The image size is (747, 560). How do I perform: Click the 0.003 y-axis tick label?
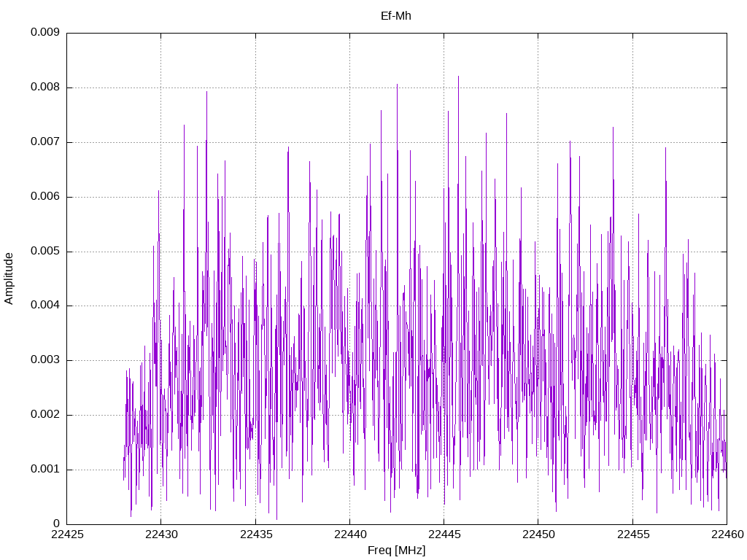(x=45, y=360)
